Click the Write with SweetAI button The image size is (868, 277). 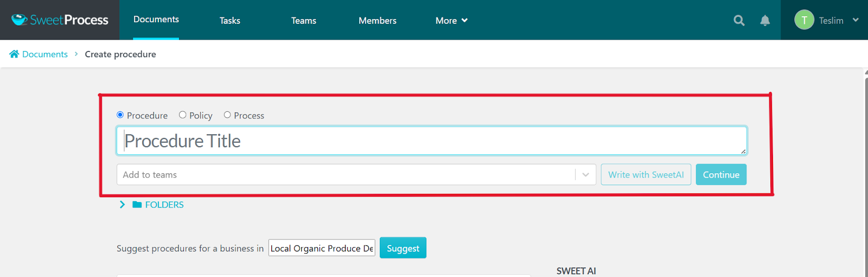pos(646,175)
